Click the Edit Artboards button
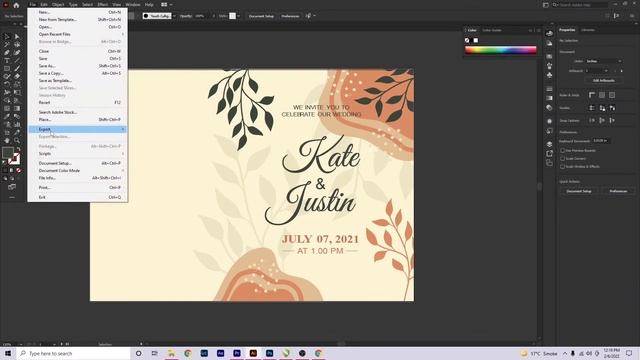This screenshot has height=360, width=640. click(604, 80)
